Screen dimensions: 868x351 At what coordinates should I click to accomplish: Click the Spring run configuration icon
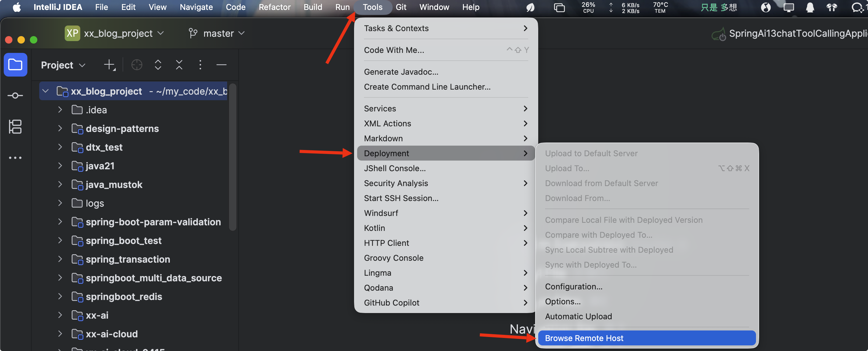click(x=719, y=34)
